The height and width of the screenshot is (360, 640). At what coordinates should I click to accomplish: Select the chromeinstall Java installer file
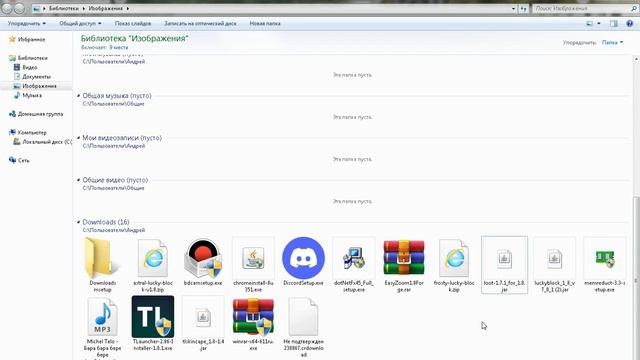point(253,258)
